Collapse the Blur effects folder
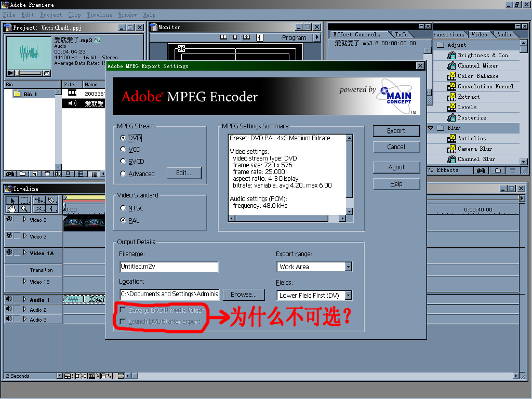 (x=431, y=128)
